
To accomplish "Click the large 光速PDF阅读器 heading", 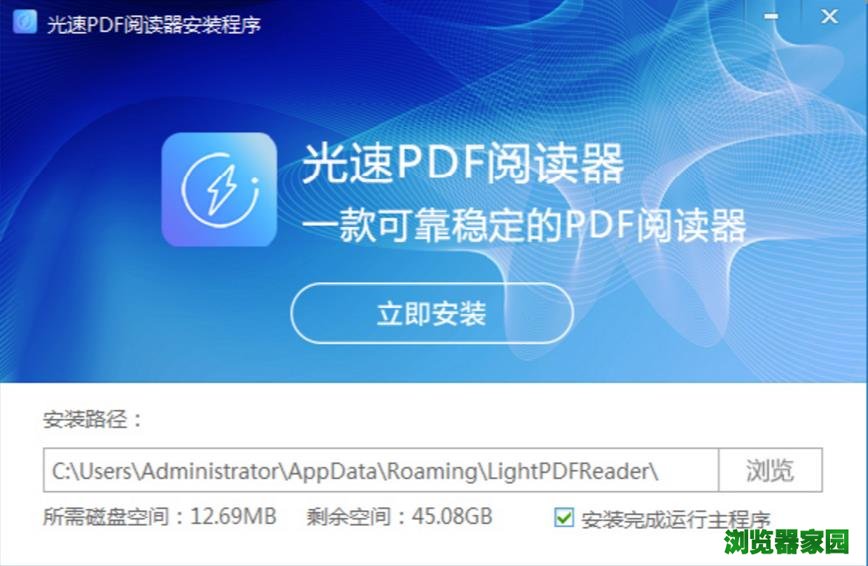I will coord(463,163).
